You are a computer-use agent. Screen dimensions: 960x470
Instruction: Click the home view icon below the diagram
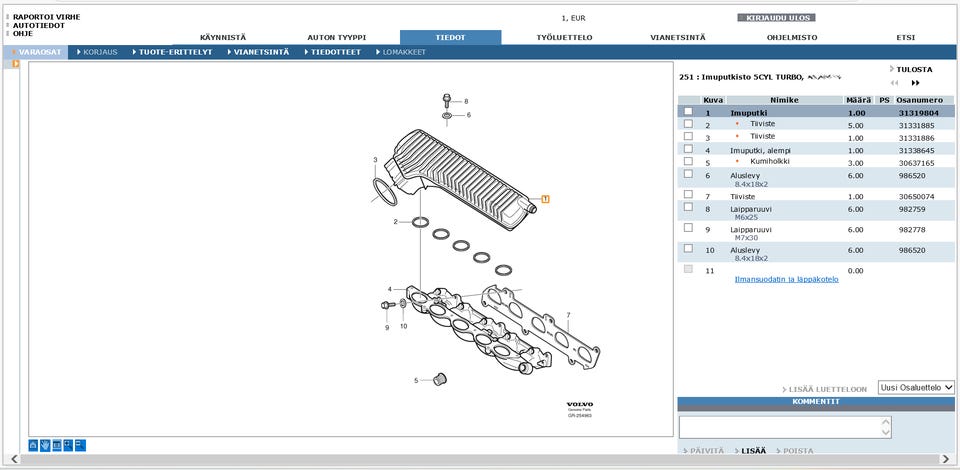click(x=33, y=445)
